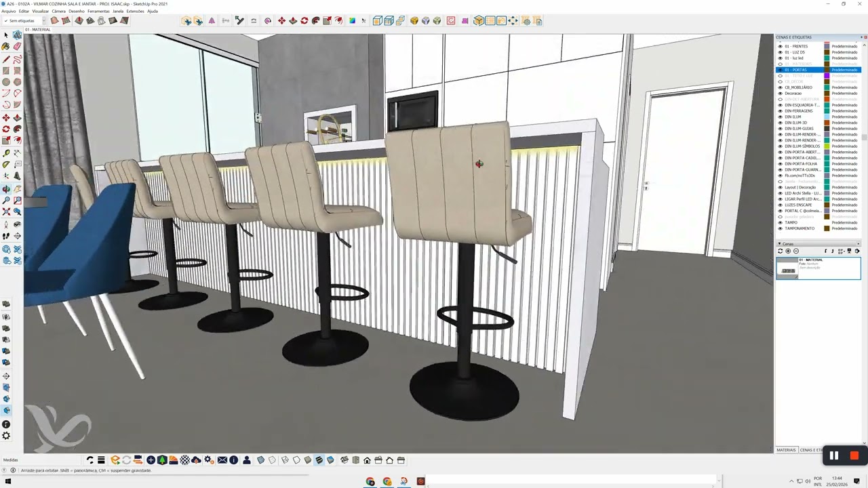Hide the LUZES ENSCAPE tag
This screenshot has width=868, height=488.
point(780,205)
